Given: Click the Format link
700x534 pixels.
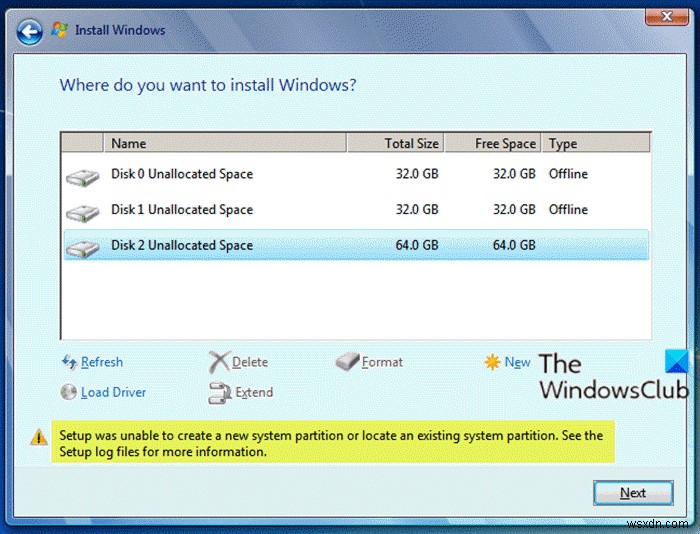Looking at the screenshot, I should (x=382, y=362).
